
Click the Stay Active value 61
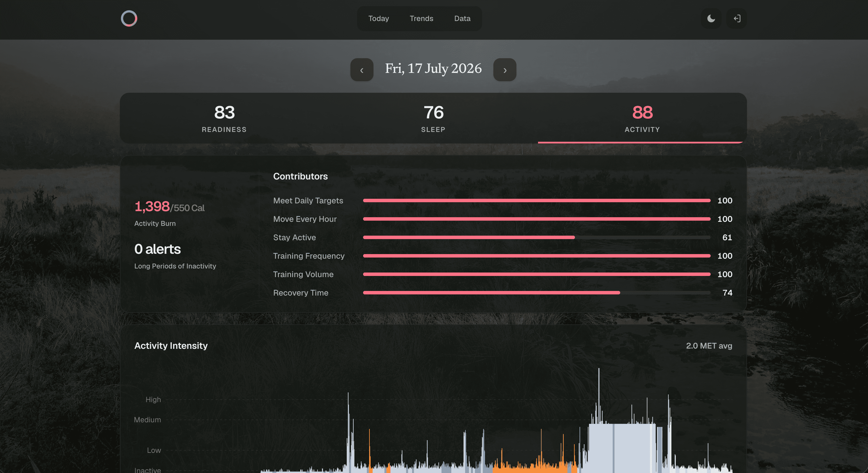[727, 238]
